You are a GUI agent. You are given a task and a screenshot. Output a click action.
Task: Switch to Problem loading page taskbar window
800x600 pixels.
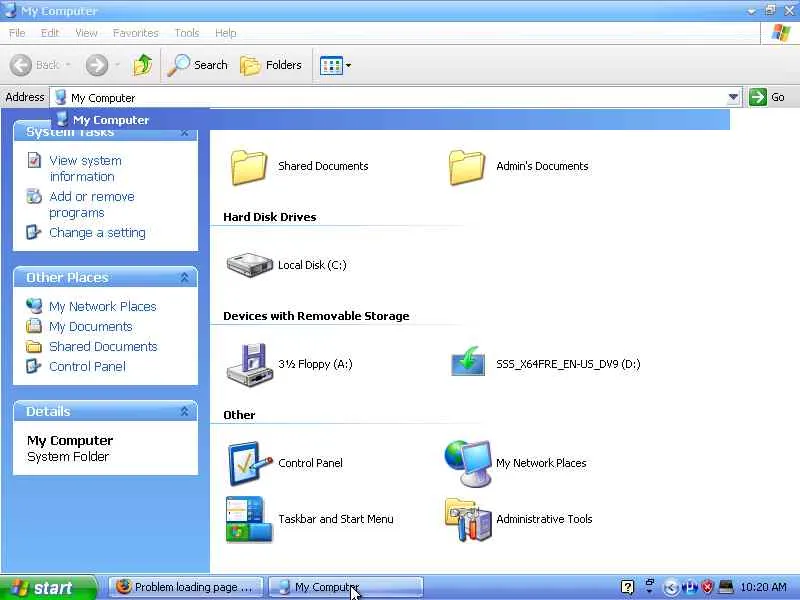pos(186,587)
